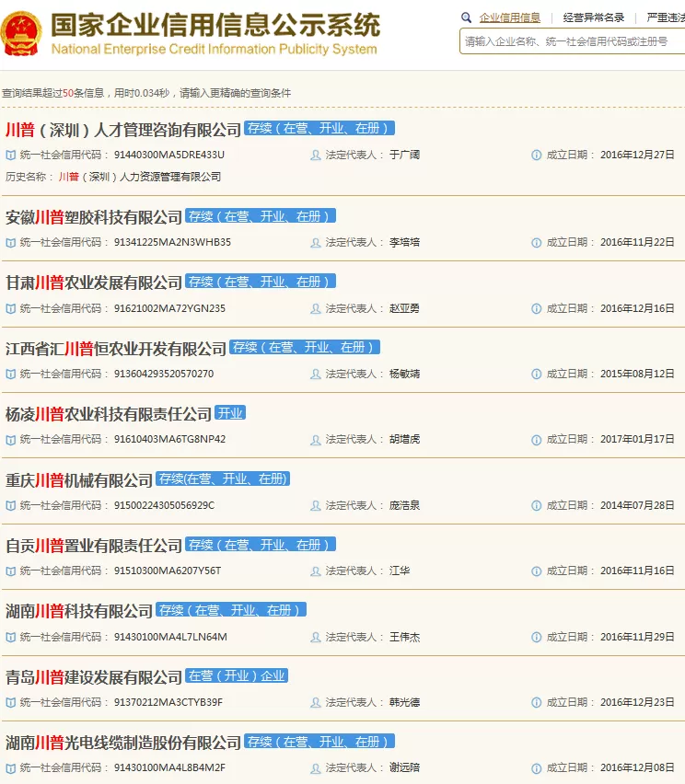This screenshot has height=784, width=685.
Task: Click person icon beside 谢远陪
Action: (x=316, y=768)
